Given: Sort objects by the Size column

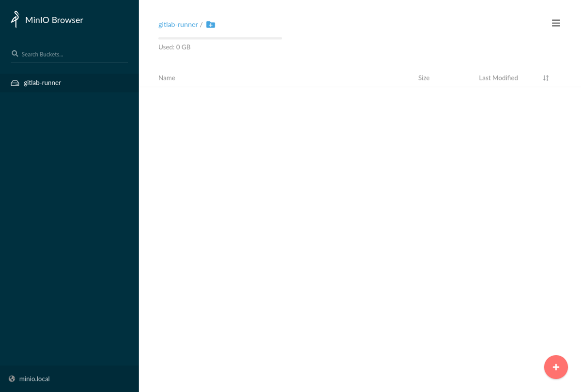Looking at the screenshot, I should click(x=424, y=77).
